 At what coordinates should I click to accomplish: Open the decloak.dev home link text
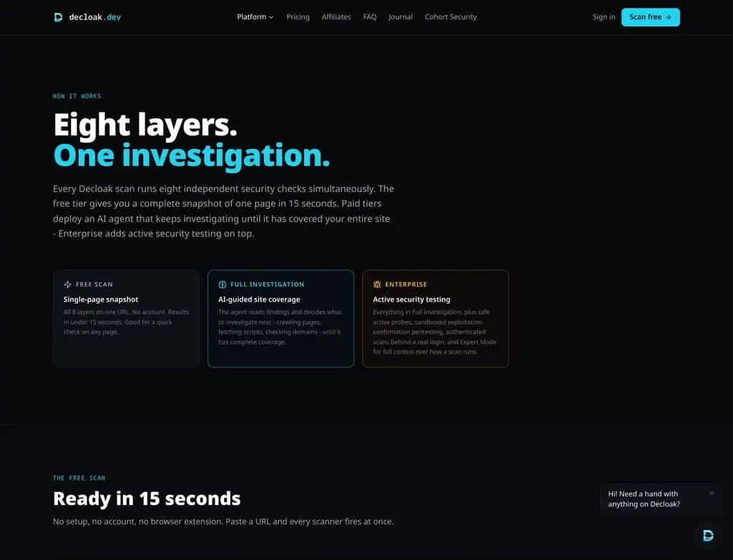click(95, 17)
